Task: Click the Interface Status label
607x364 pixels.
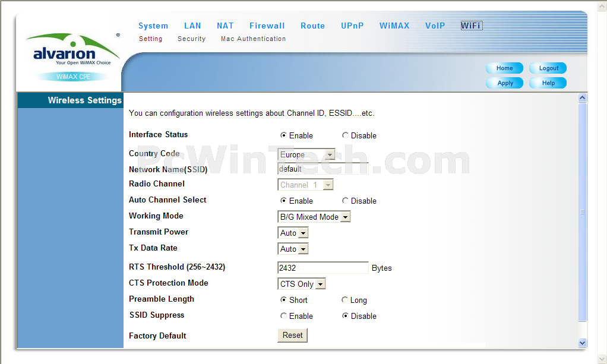Action: (x=159, y=134)
